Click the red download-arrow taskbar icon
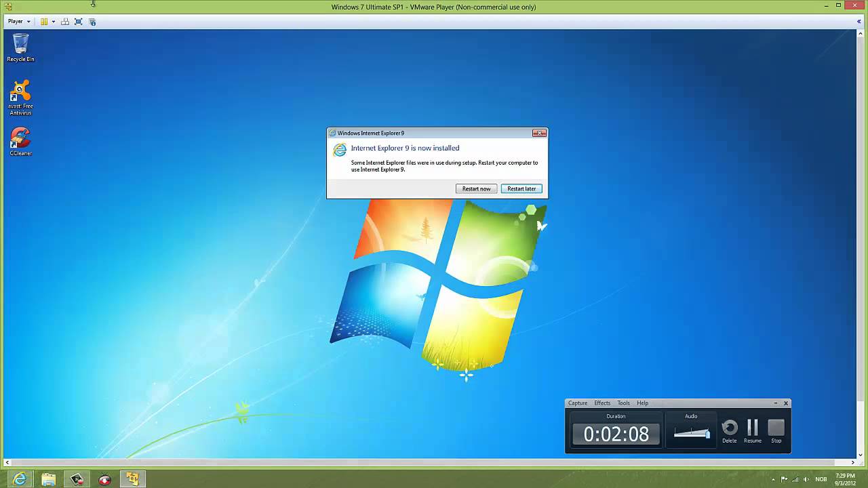This screenshot has width=868, height=488. 104,479
